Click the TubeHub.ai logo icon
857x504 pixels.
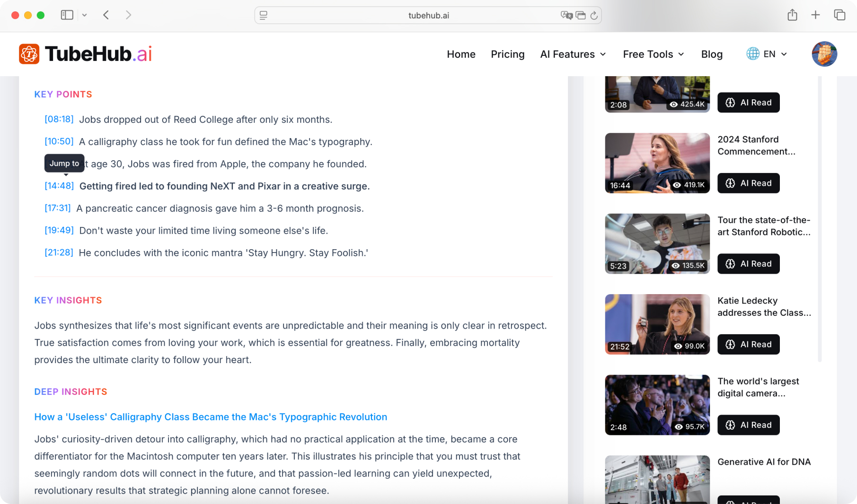click(29, 54)
